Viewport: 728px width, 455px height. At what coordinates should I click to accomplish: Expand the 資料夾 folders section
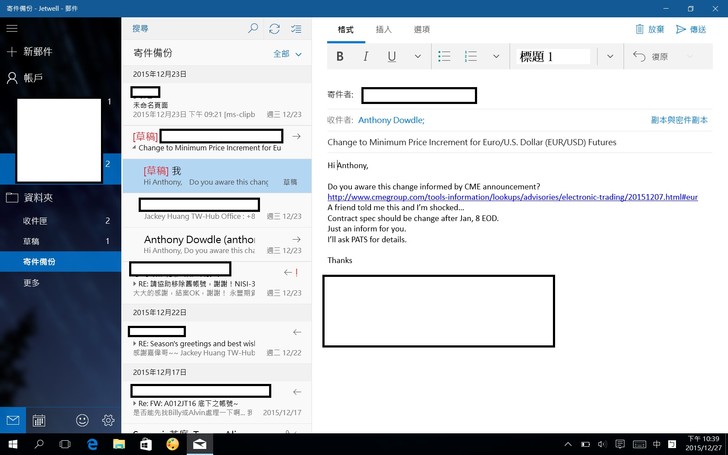30,198
